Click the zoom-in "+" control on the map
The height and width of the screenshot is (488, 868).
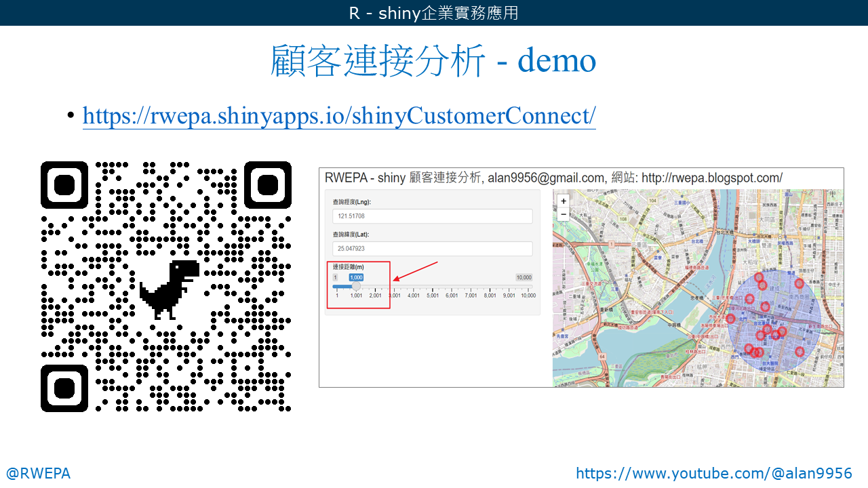click(x=564, y=201)
